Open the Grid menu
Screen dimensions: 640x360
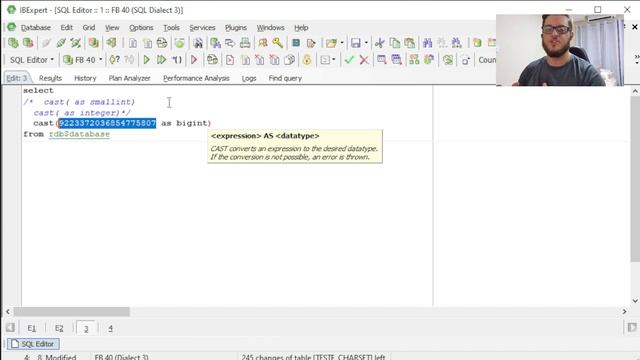[x=89, y=28]
